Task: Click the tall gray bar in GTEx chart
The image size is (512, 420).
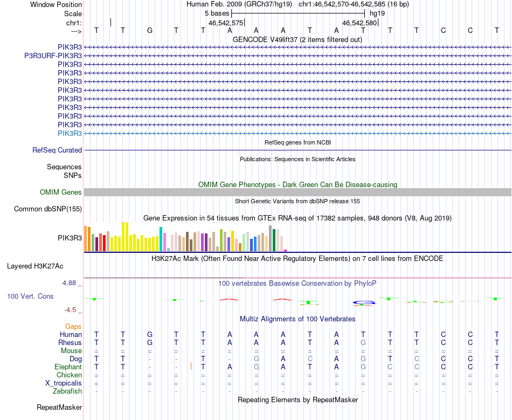Action: pyautogui.click(x=271, y=238)
